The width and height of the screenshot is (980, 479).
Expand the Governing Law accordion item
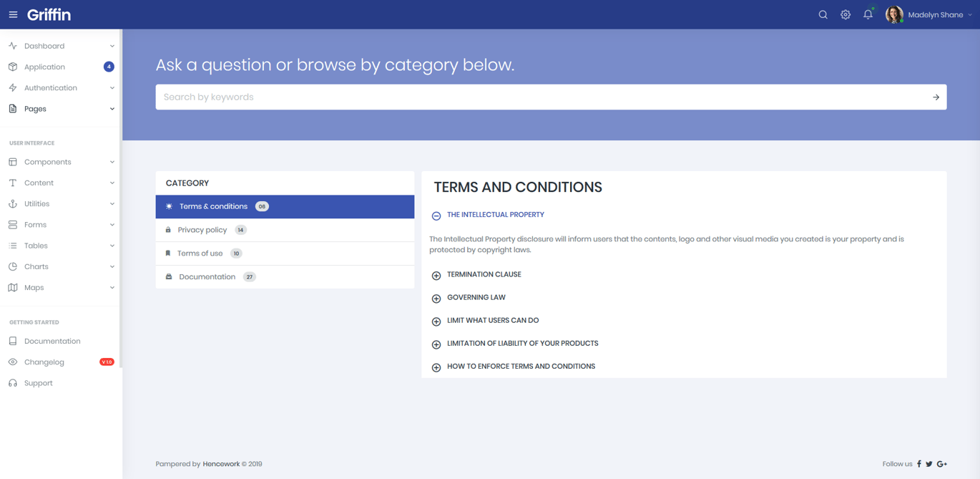click(469, 298)
